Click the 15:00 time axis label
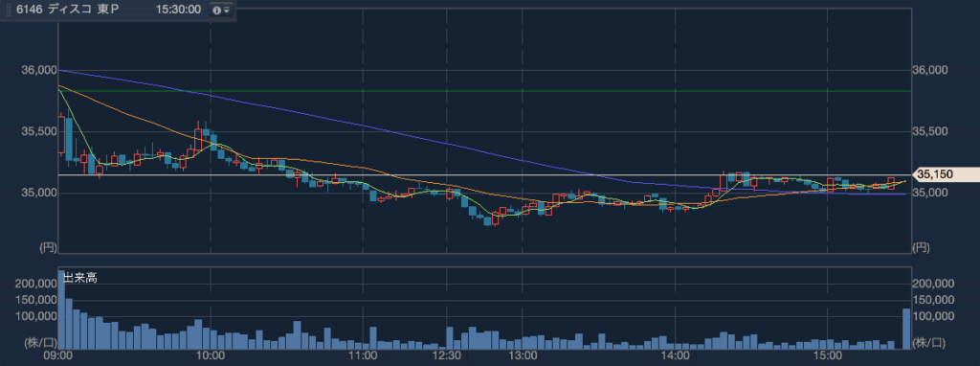The image size is (980, 366). [x=827, y=356]
